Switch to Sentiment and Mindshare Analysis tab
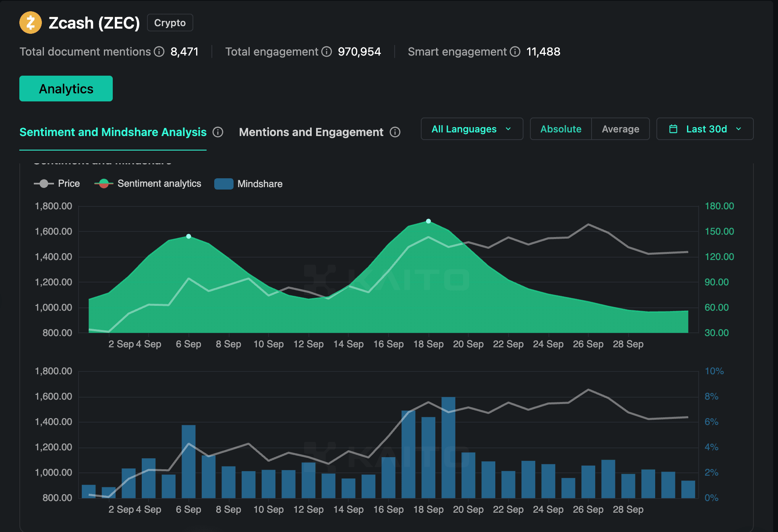Viewport: 778px width, 532px height. click(113, 132)
